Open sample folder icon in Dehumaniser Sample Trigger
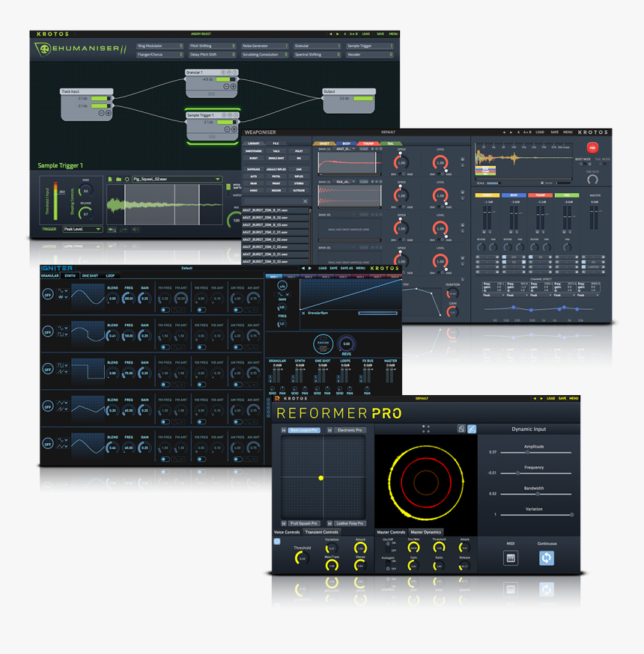The height and width of the screenshot is (654, 644). [x=118, y=179]
